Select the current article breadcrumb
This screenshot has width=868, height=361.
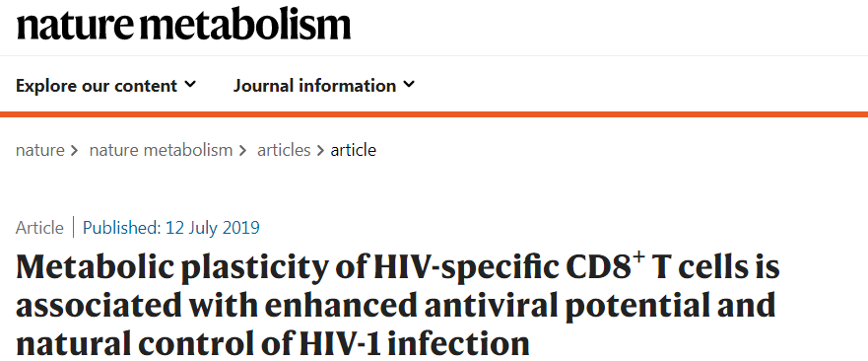click(353, 150)
